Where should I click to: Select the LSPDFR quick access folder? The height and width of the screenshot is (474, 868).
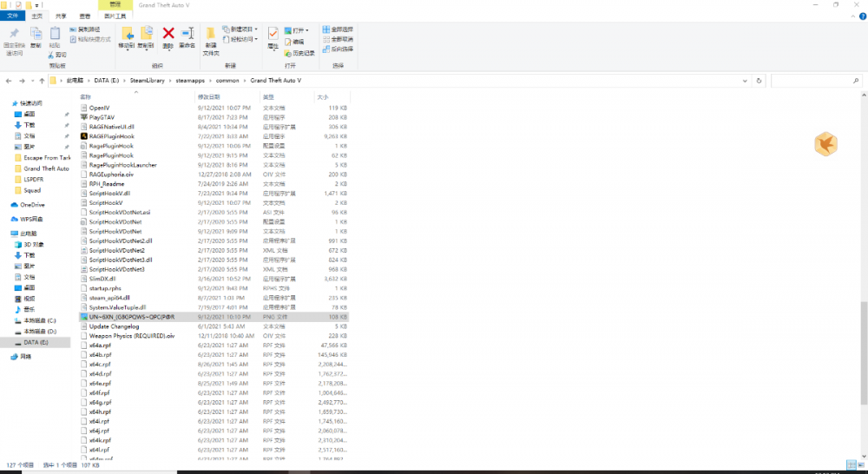(33, 180)
